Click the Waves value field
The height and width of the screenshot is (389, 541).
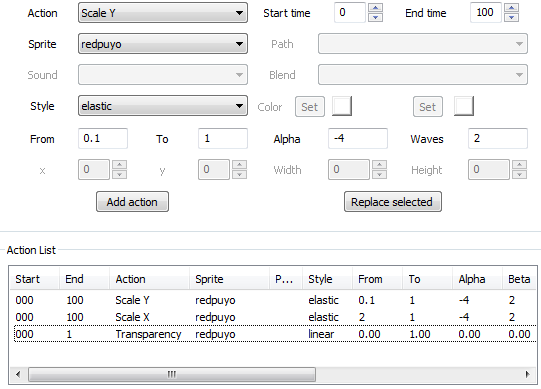[x=498, y=138]
